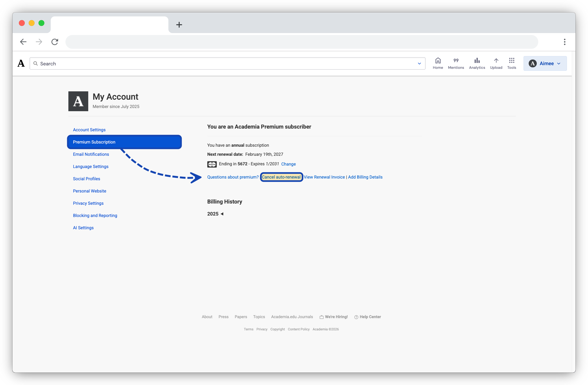
Task: Click Change payment card link
Action: click(288, 164)
